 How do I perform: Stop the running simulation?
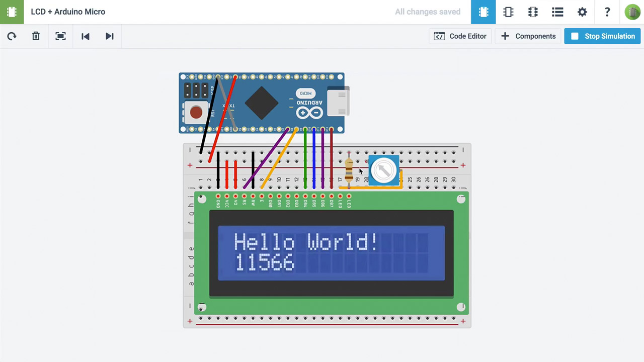point(603,36)
